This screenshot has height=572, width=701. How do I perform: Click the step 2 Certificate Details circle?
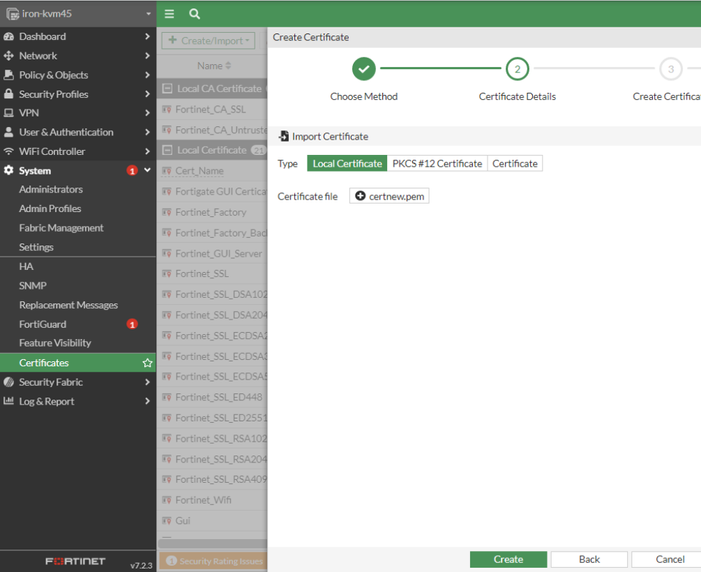[x=517, y=69]
